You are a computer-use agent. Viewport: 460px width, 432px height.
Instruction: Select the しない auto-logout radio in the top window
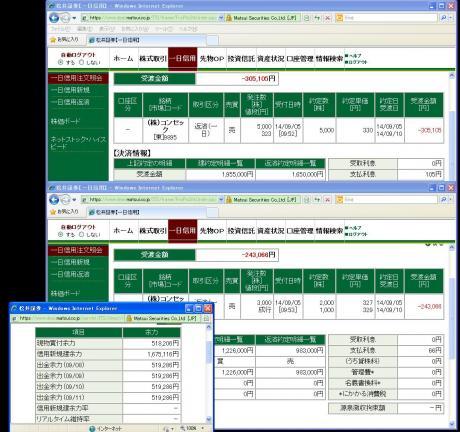click(81, 62)
